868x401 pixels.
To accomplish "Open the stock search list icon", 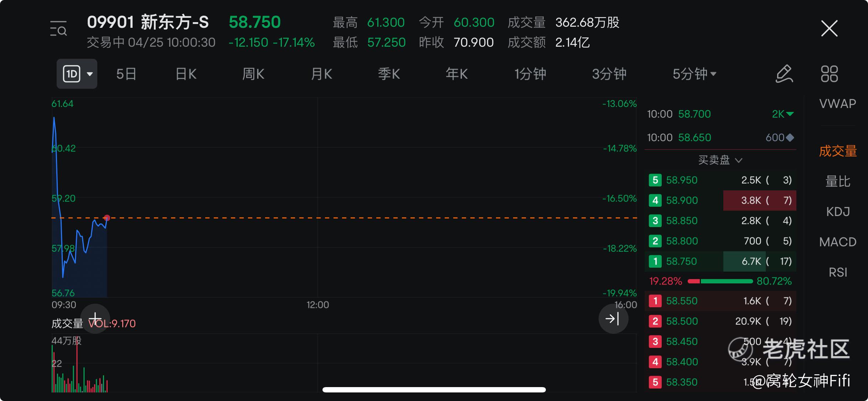I will 58,29.
